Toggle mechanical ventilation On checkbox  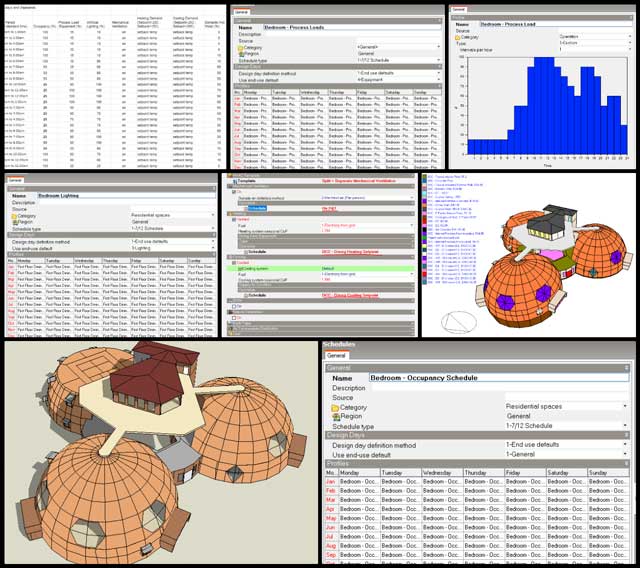234,194
